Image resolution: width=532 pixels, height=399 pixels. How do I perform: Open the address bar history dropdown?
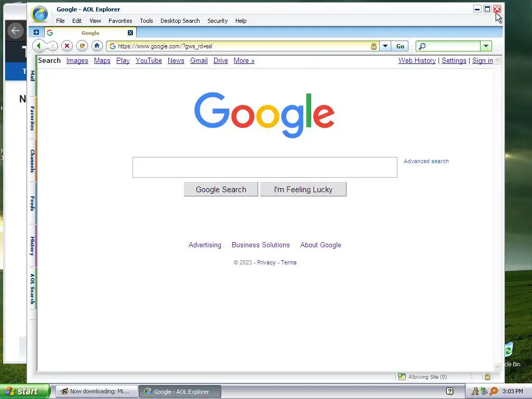385,46
